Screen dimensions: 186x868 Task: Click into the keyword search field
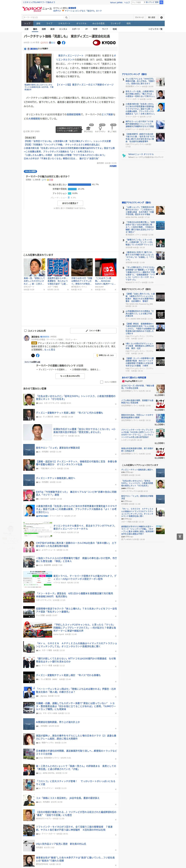(x=44, y=18)
